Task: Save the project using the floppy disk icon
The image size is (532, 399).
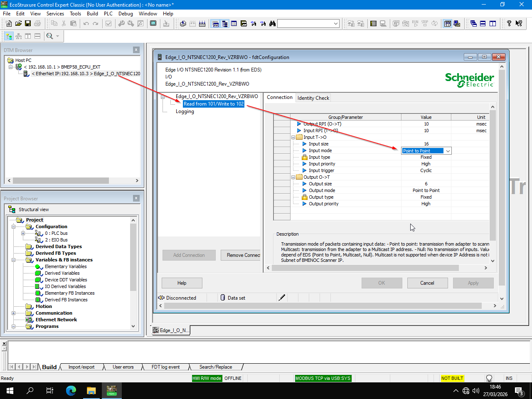Action: click(28, 24)
